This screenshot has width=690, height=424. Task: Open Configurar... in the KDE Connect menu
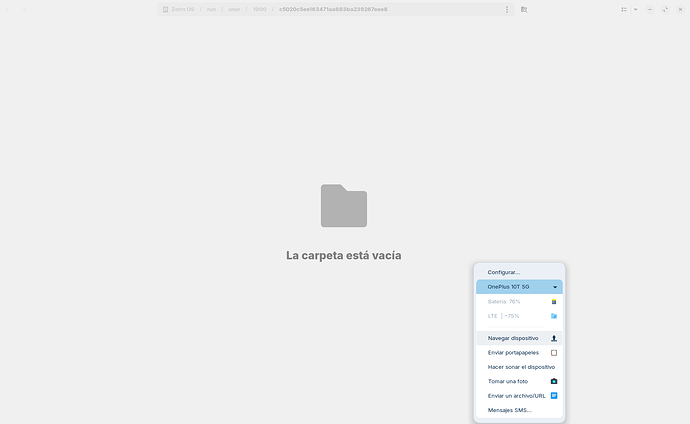pos(504,272)
